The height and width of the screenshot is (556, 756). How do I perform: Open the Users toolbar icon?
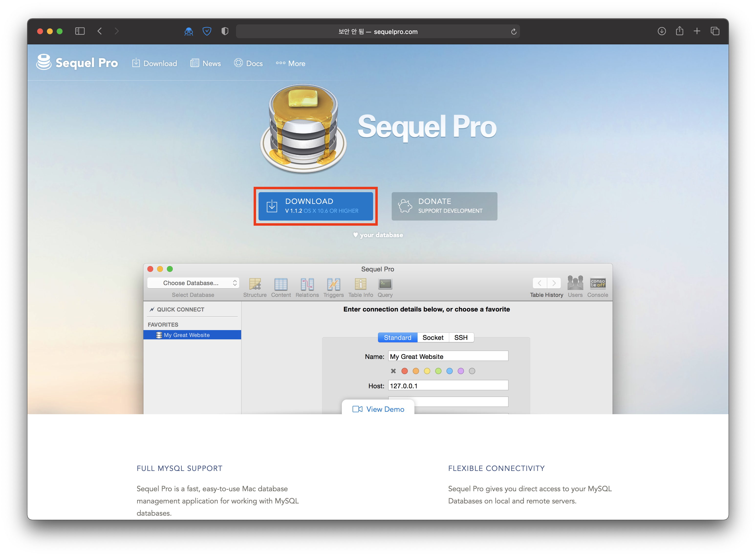click(575, 287)
